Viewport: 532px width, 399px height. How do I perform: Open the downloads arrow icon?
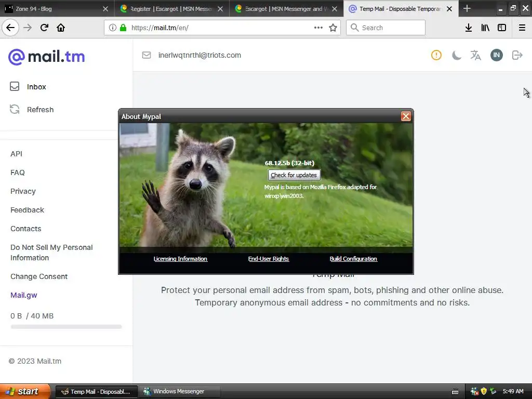[469, 28]
